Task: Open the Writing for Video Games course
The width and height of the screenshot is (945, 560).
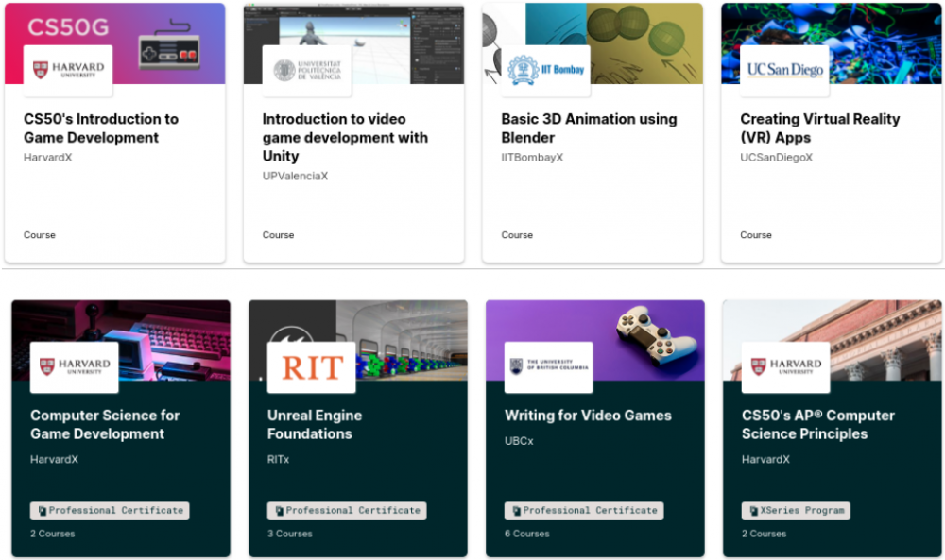Action: pos(586,415)
